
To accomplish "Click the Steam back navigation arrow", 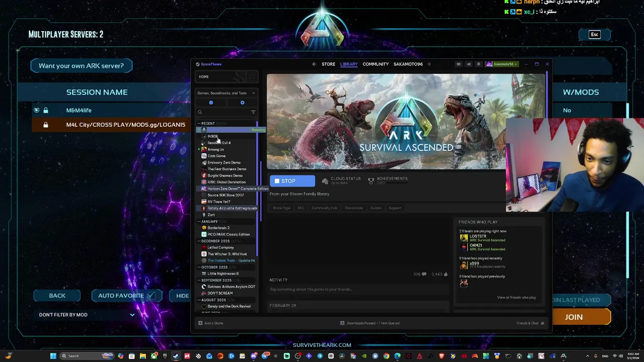I will coord(314,64).
